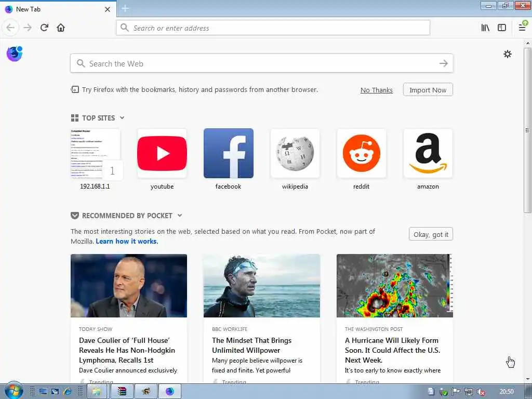Image resolution: width=532 pixels, height=399 pixels.
Task: Open a new tab with plus
Action: [x=125, y=8]
